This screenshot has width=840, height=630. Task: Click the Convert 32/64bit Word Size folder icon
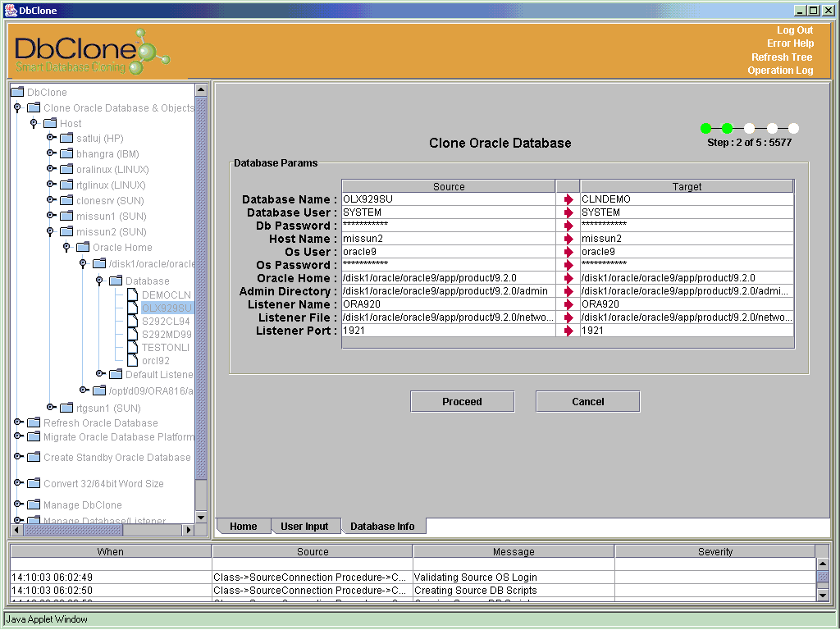coord(34,483)
